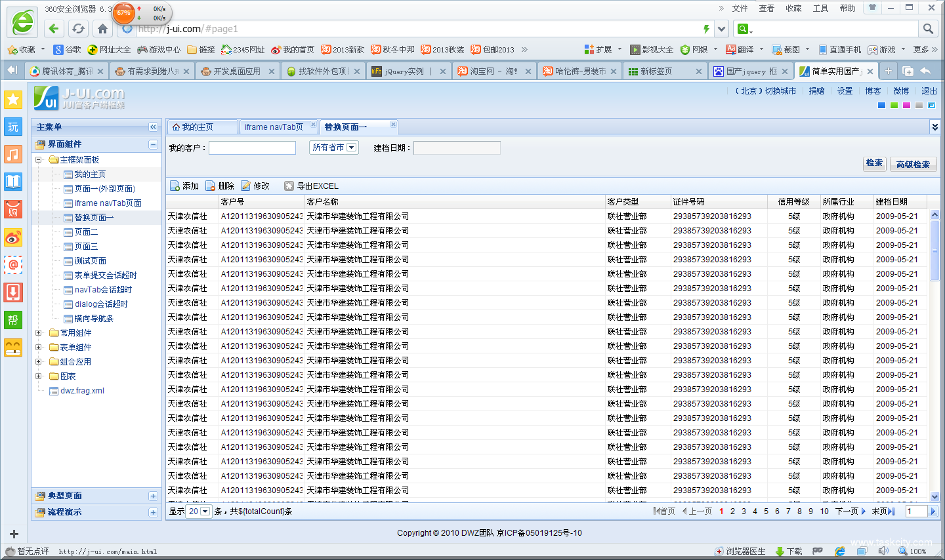Open the 购 shopping sidebar icon
The height and width of the screenshot is (560, 945).
[13, 209]
